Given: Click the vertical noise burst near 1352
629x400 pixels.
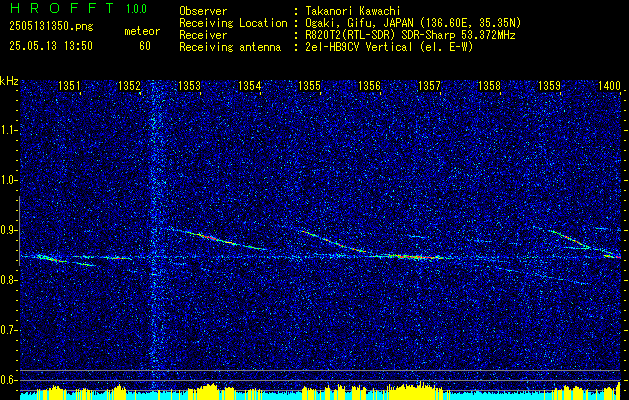Looking at the screenshot, I should 156,235.
